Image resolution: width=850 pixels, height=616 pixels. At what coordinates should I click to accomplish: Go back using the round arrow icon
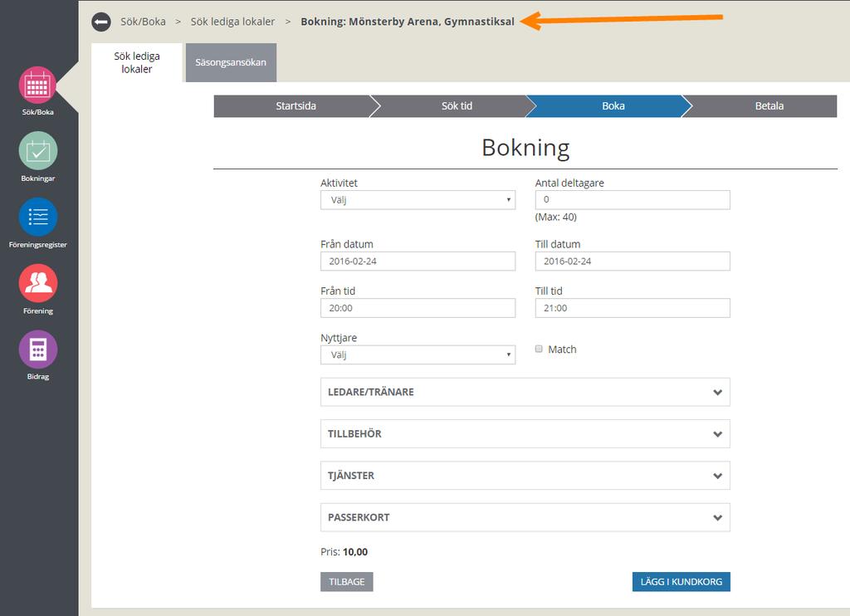(x=100, y=22)
